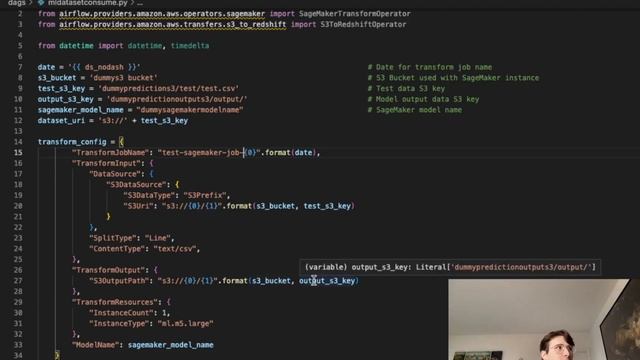Click the "InstanceType" key
This screenshot has height=360, width=640.
click(x=119, y=323)
